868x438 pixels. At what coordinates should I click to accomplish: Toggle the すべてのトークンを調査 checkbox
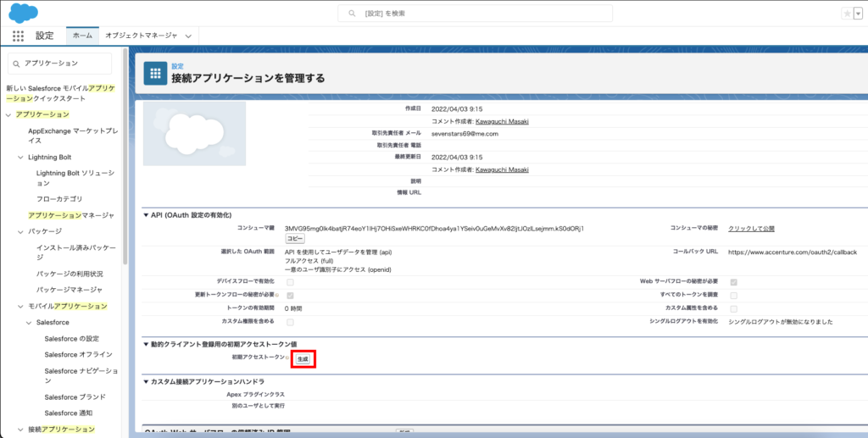tap(733, 295)
